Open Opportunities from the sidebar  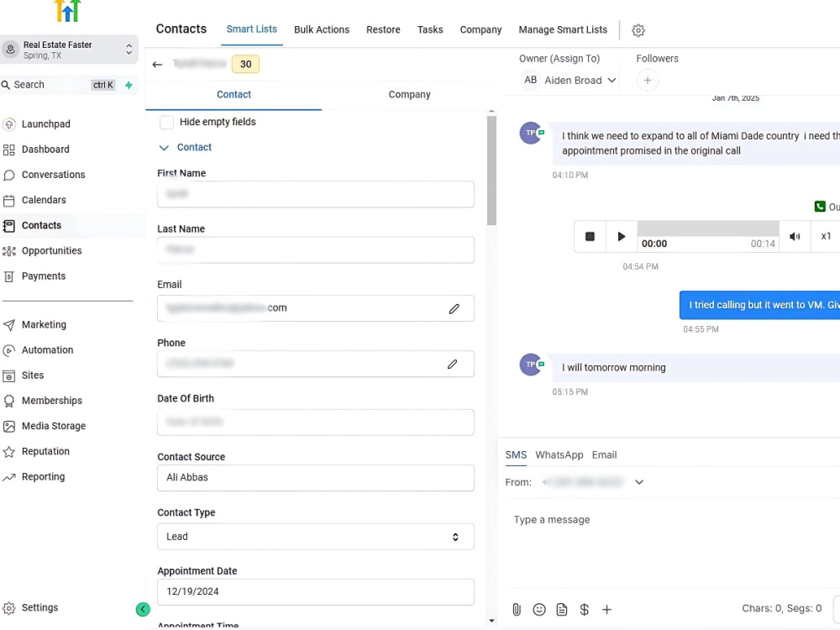click(x=51, y=250)
